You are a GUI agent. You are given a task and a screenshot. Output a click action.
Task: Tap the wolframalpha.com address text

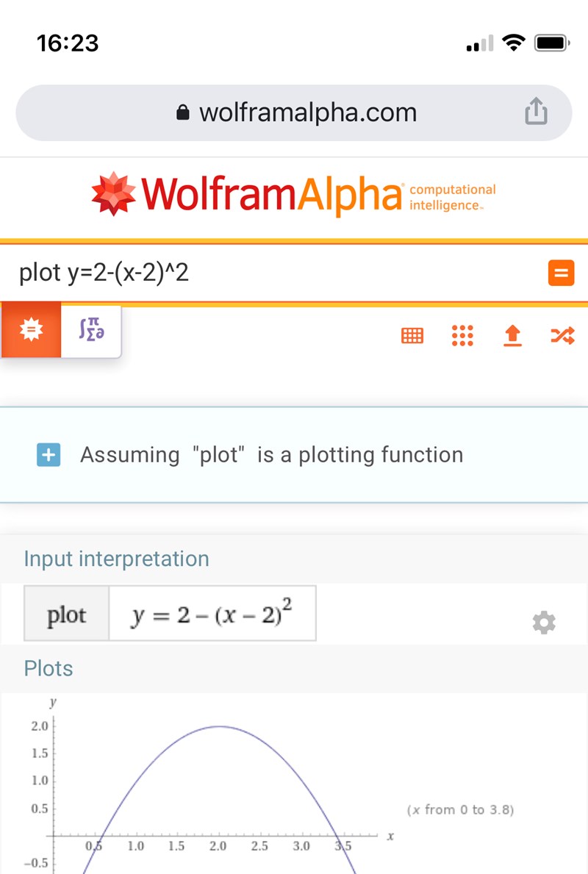click(307, 112)
